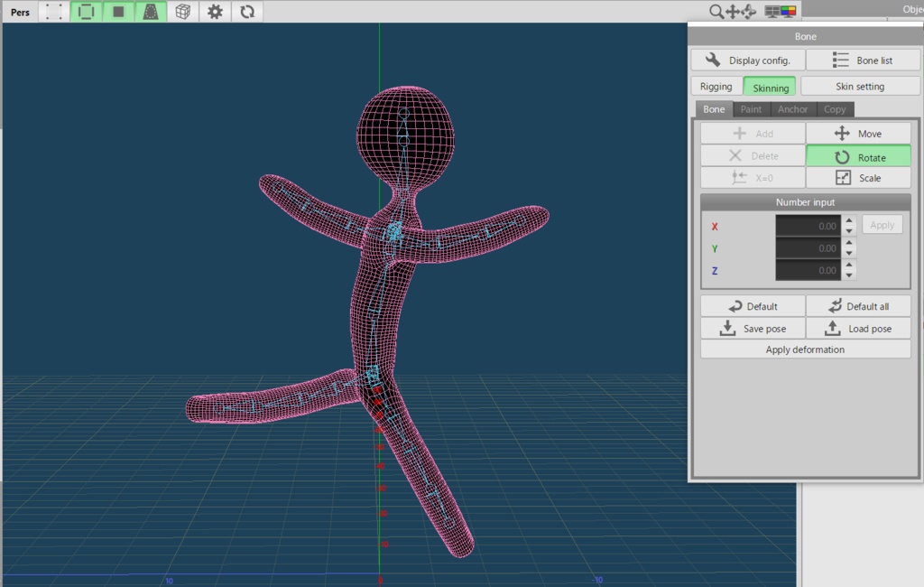Viewport: 924px width, 587px height.
Task: Toggle the perspective grid icon in toolbar
Action: (x=151, y=12)
